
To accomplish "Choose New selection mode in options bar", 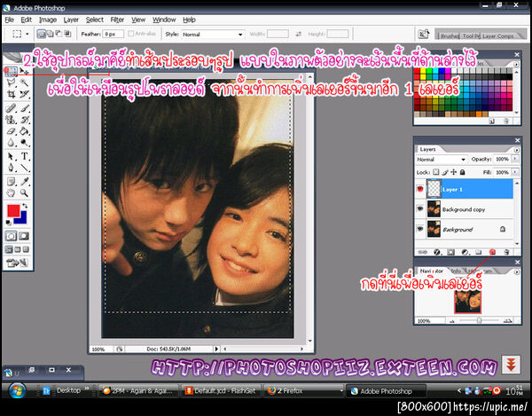I will [41, 34].
